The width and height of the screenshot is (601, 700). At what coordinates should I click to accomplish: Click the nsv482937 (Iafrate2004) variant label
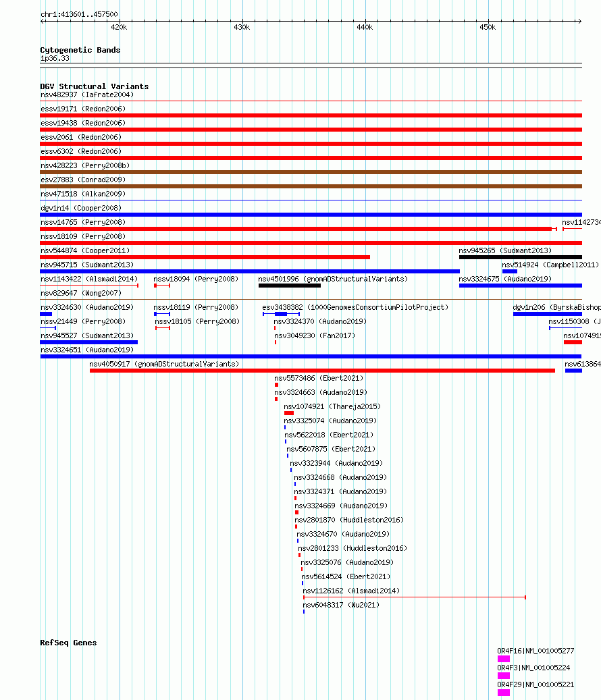point(87,95)
